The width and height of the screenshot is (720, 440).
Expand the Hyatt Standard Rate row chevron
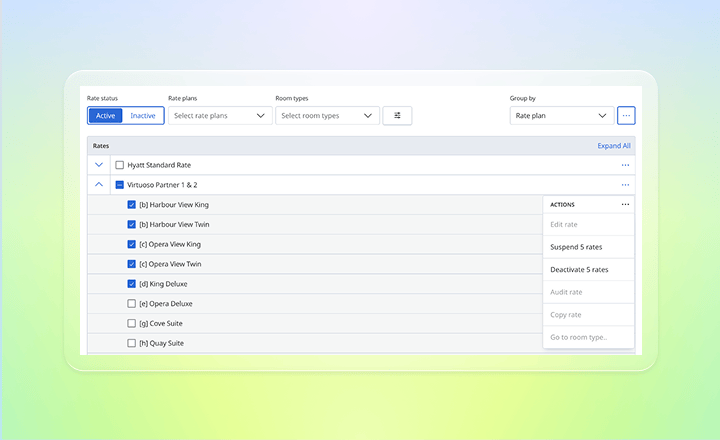point(99,165)
